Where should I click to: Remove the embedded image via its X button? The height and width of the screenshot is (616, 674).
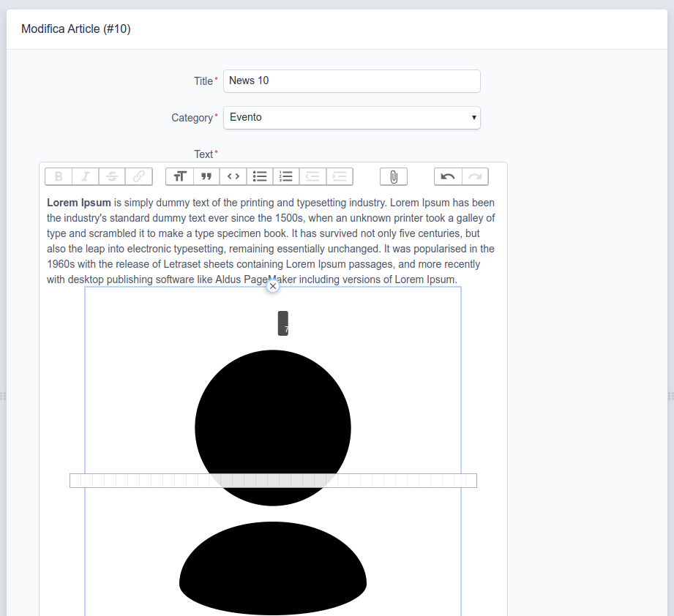pos(272,285)
